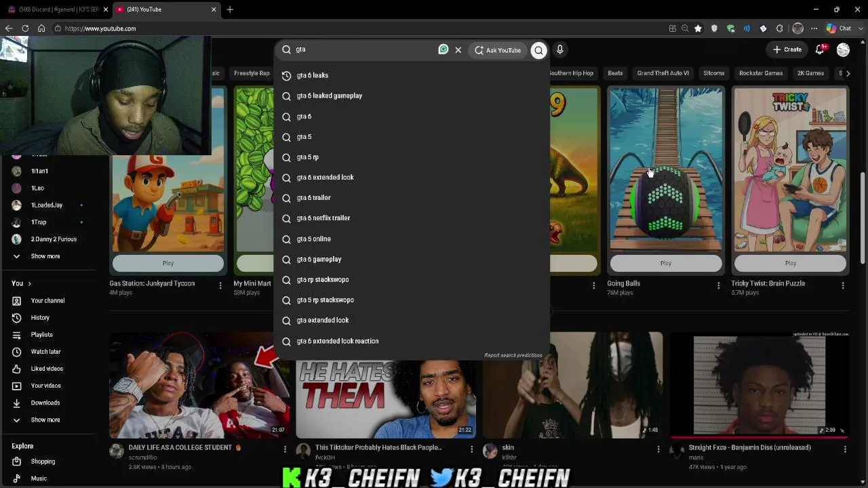Image resolution: width=868 pixels, height=488 pixels.
Task: Open options menu for Tricky Twist: Brain Puzzle
Action: pyautogui.click(x=843, y=285)
